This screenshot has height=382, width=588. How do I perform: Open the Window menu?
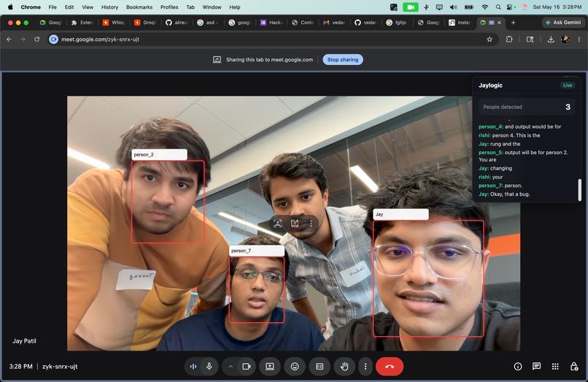click(212, 7)
